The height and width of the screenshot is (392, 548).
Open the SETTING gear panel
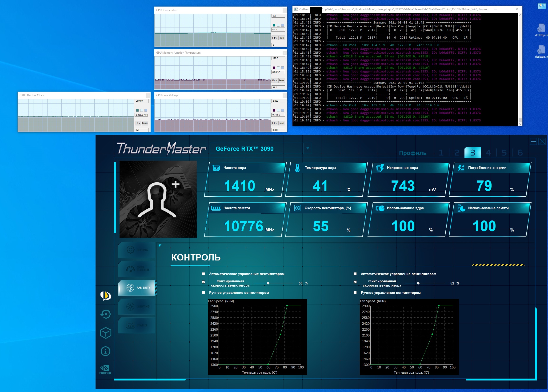pyautogui.click(x=137, y=250)
